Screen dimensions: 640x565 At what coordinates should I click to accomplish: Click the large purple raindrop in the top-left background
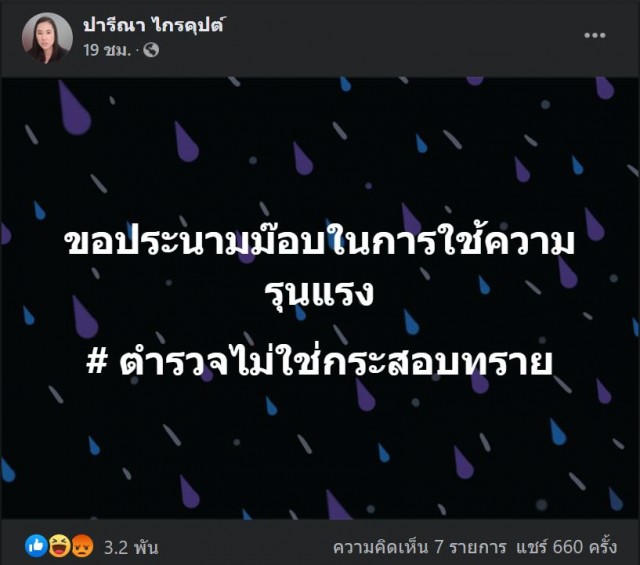coord(74,108)
